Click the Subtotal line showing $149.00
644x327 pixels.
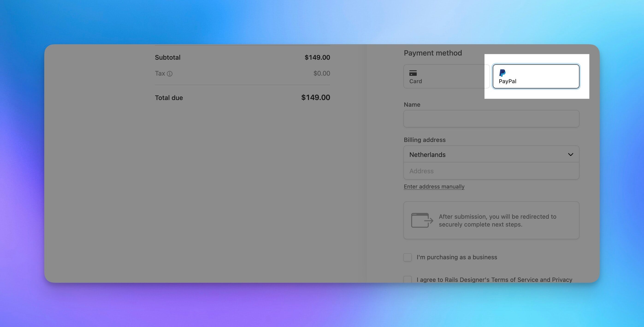click(242, 57)
